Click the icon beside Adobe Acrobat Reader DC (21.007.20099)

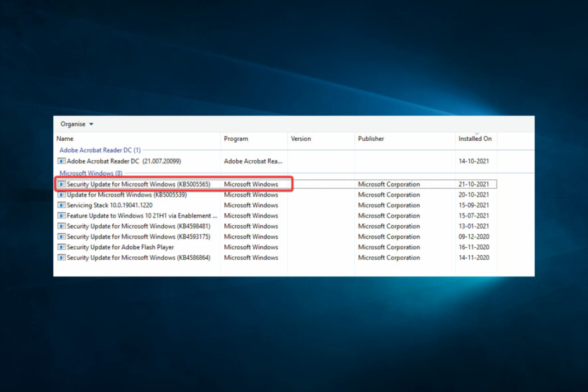point(62,161)
